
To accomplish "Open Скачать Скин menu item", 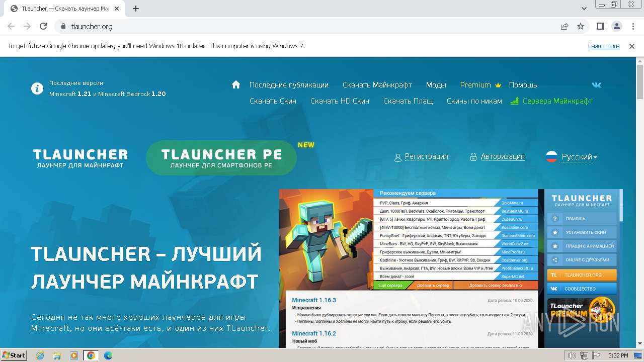I will coord(273,101).
